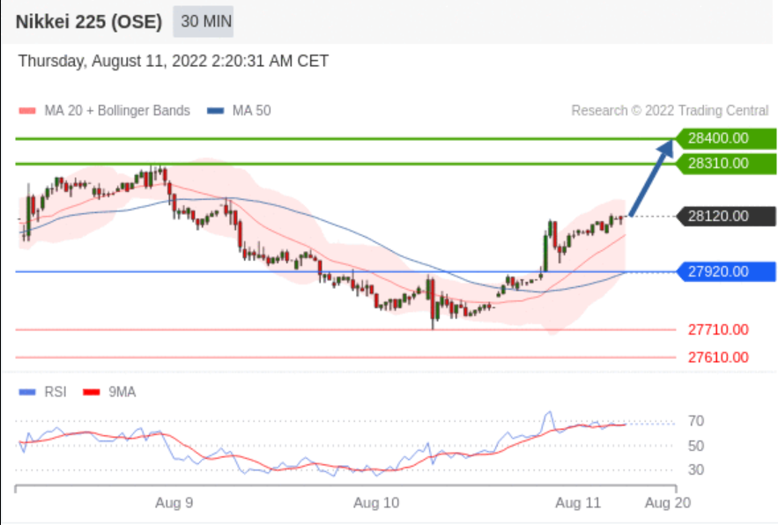778x532 pixels.
Task: Click the Thursday, August 11, 2022 timestamp
Action: pyautogui.click(x=174, y=61)
